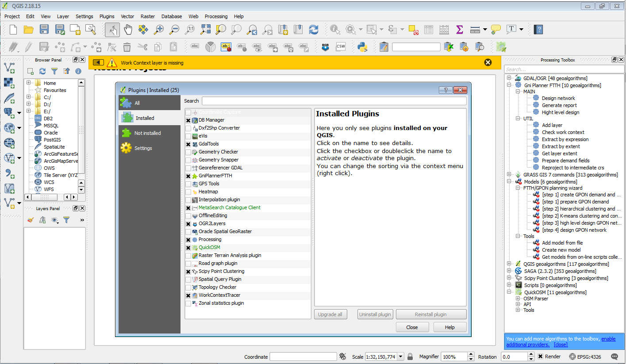
Task: Click the back arrow on warning bar
Action: point(98,62)
